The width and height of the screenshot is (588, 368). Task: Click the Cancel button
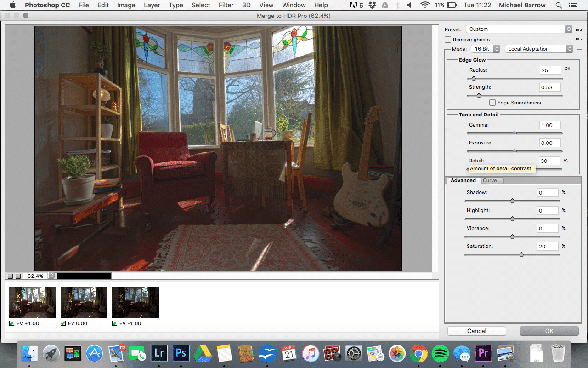[x=477, y=331]
